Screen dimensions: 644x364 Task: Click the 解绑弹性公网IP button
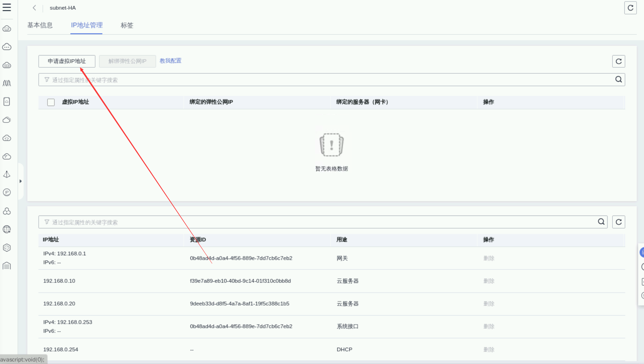(128, 61)
